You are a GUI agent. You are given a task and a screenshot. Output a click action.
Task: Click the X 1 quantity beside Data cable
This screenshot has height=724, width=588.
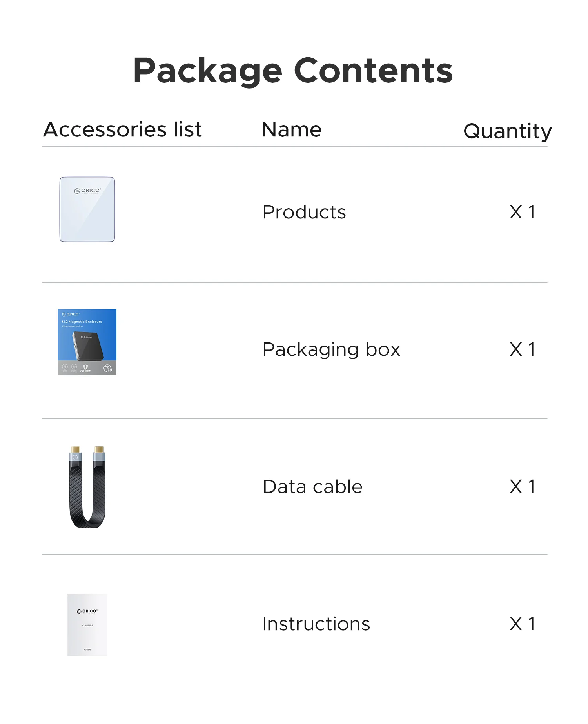click(522, 487)
